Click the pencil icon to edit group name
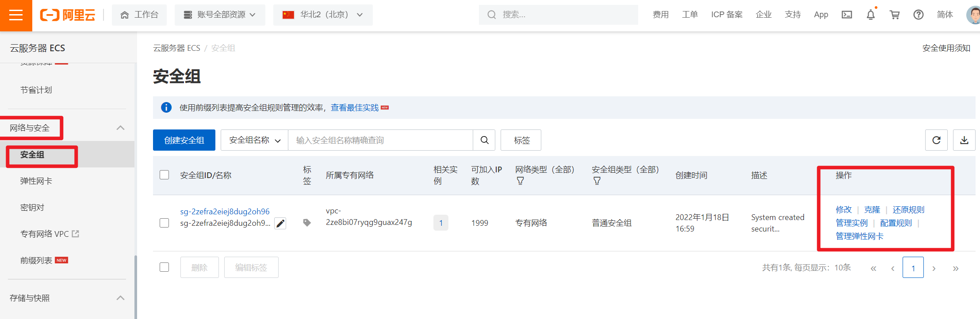The width and height of the screenshot is (980, 319). pyautogui.click(x=280, y=224)
